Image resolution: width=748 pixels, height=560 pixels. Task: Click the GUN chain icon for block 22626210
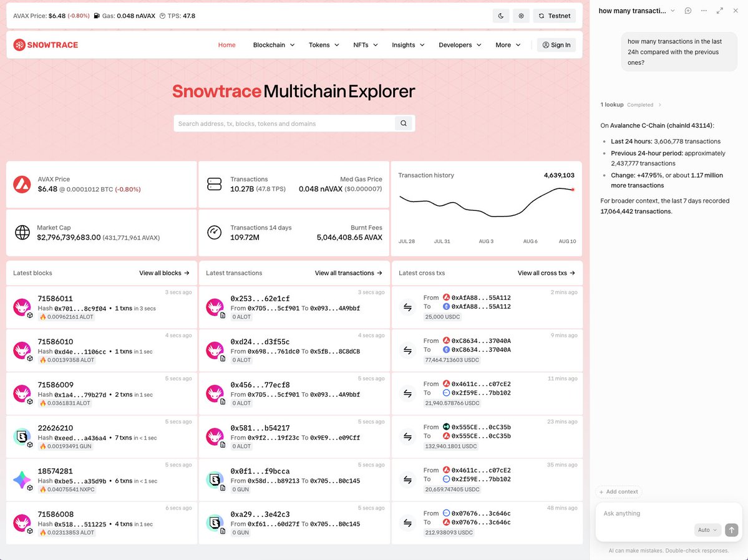click(x=22, y=437)
